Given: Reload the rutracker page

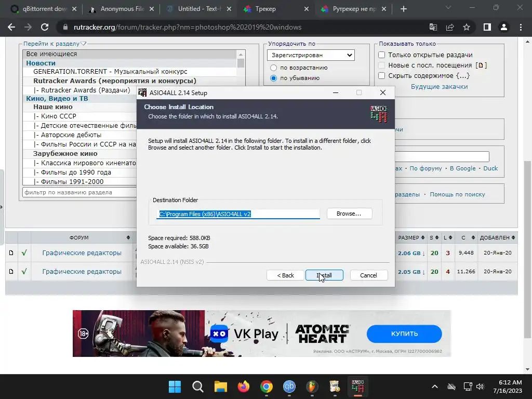Looking at the screenshot, I should click(45, 27).
